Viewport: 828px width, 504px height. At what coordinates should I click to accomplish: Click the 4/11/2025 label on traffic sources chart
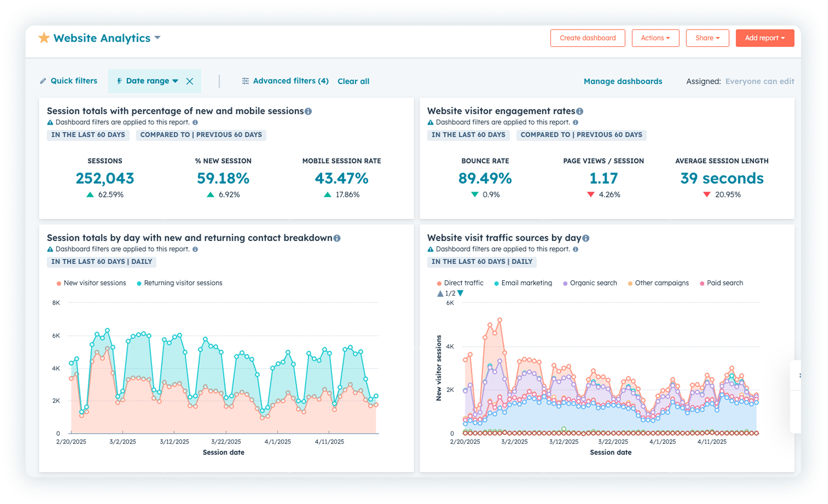712,442
